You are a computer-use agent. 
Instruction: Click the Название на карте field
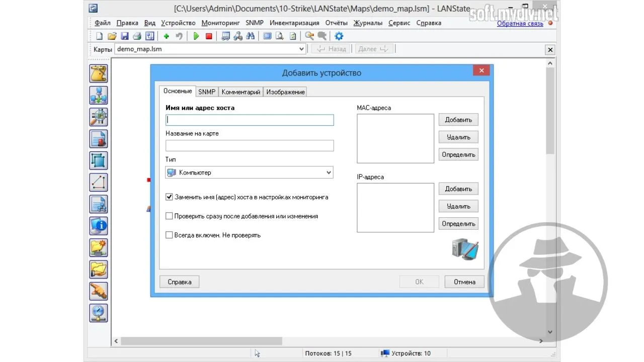(x=250, y=146)
